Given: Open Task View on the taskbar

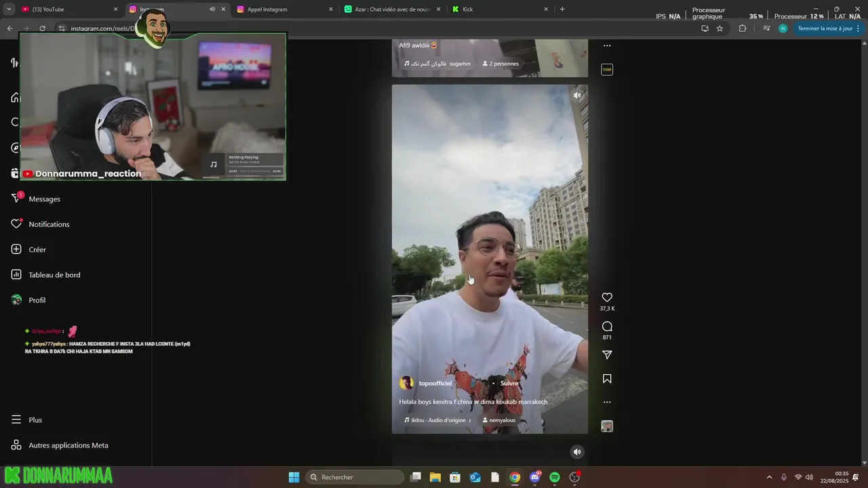Looking at the screenshot, I should point(416,478).
